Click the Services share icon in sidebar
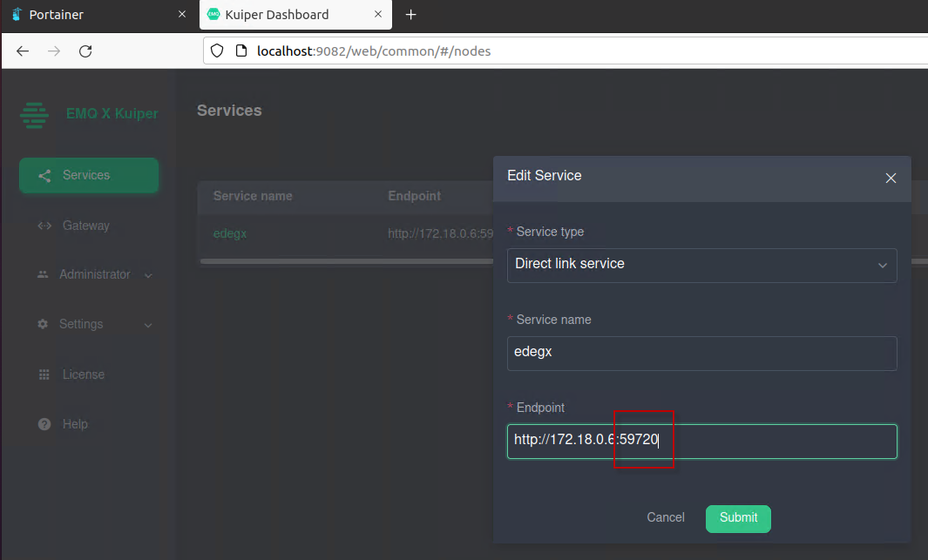The image size is (928, 560). click(44, 176)
